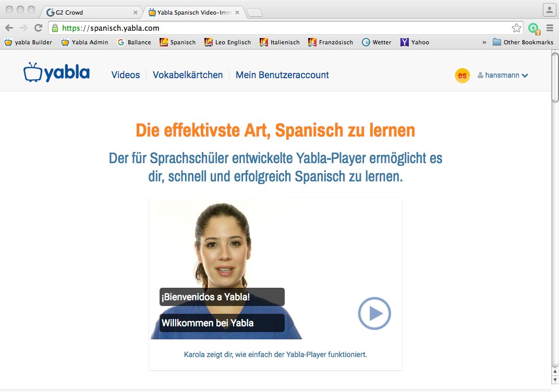This screenshot has width=559, height=392.
Task: Play the Karola welcome video
Action: coord(374,313)
